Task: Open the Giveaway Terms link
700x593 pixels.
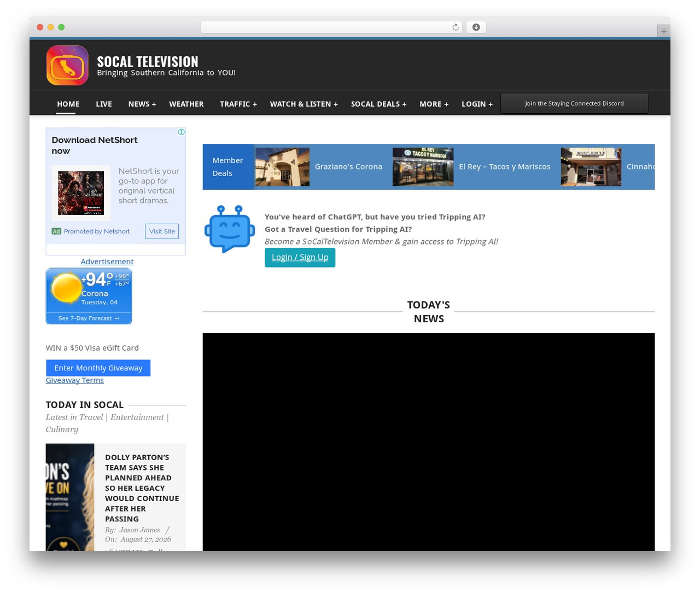Action: [x=75, y=380]
